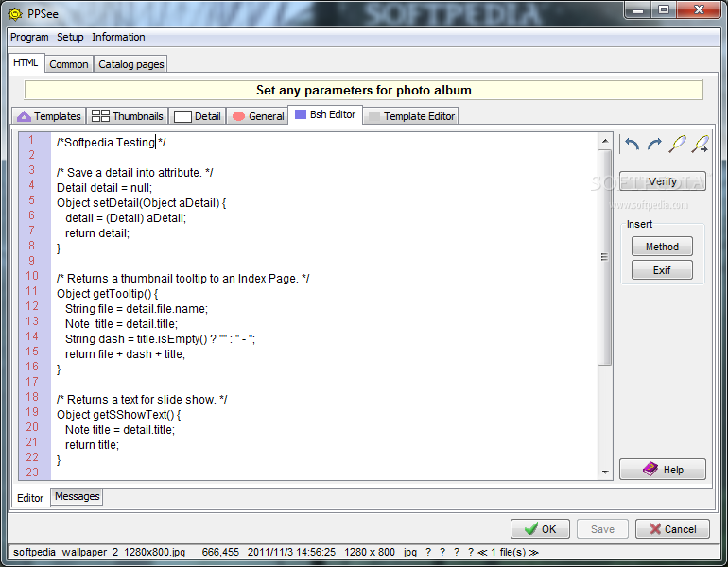The image size is (728, 567).
Task: Confirm with the OK button
Action: click(540, 529)
